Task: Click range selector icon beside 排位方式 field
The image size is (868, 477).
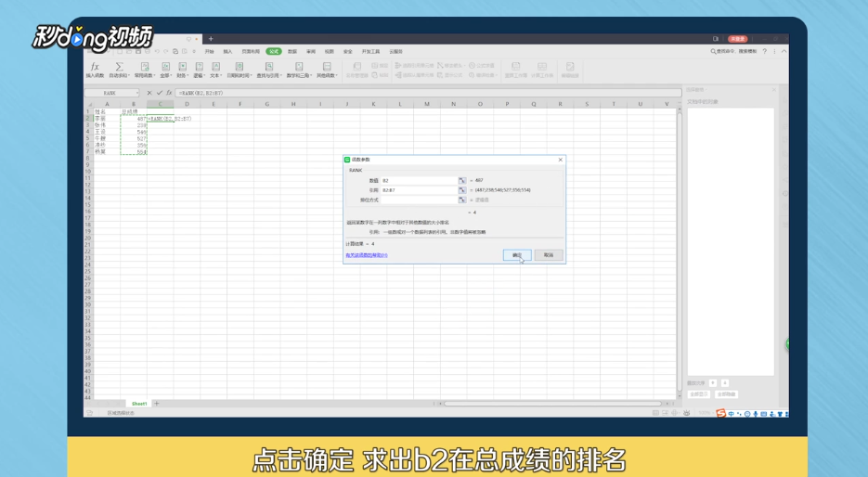Action: pos(462,200)
